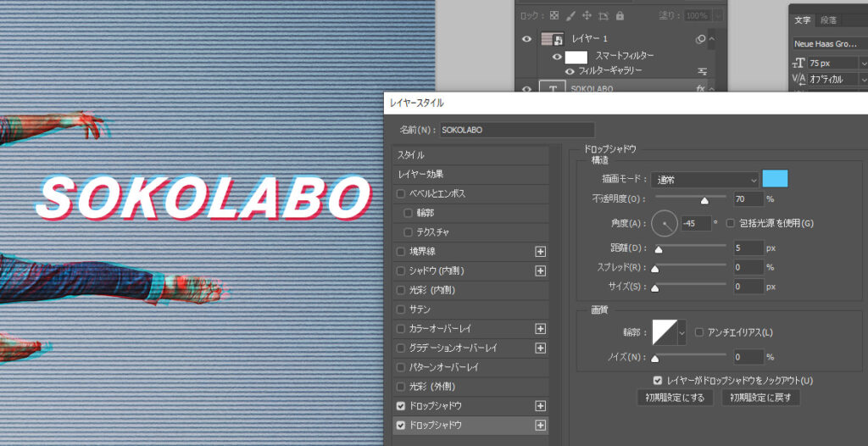Open the 描画モード blend mode dropdown
Screen dimensions: 868x446
705,180
